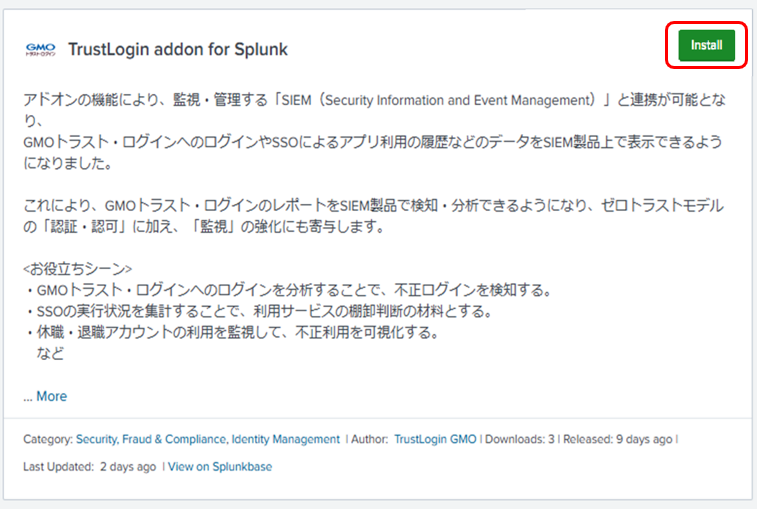Click paragraph starting 'アドオンの機能により'

pos(374,131)
